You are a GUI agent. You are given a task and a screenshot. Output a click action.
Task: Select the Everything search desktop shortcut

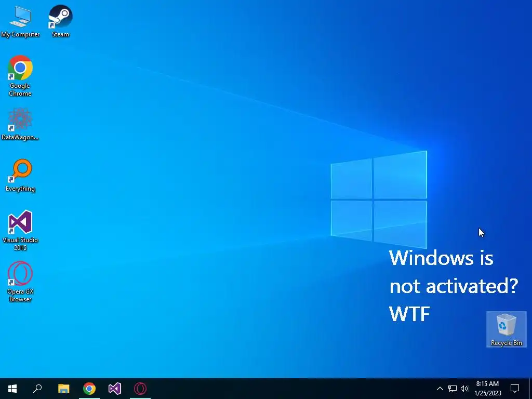[x=20, y=176]
